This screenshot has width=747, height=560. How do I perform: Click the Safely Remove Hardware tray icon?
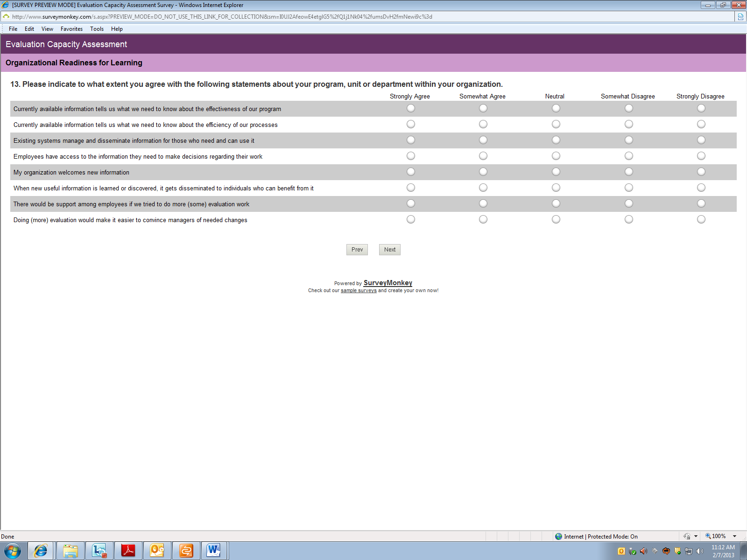[x=633, y=551]
